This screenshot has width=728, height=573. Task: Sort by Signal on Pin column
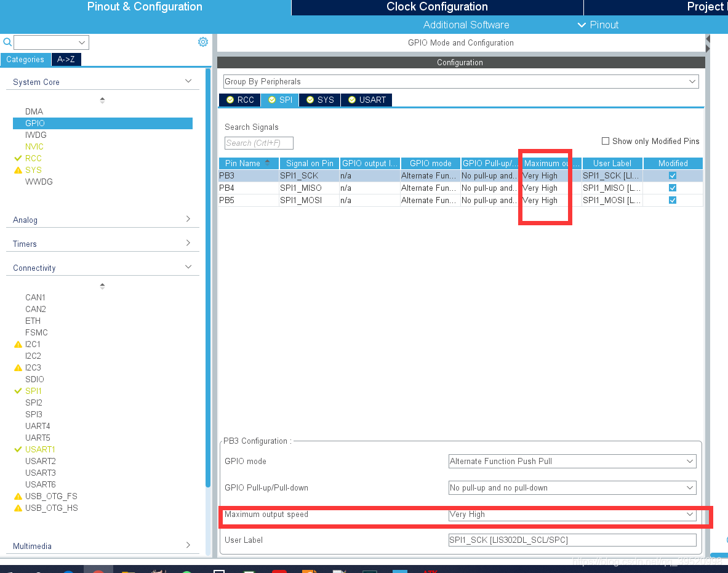coord(309,163)
